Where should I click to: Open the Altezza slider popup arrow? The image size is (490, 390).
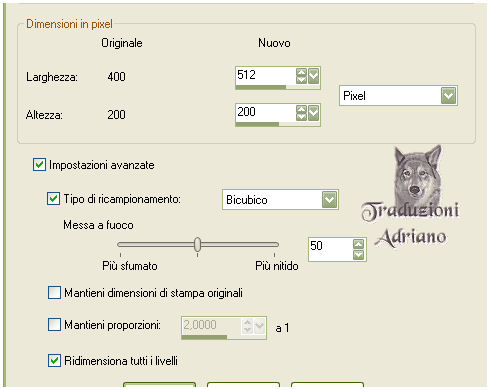click(313, 113)
